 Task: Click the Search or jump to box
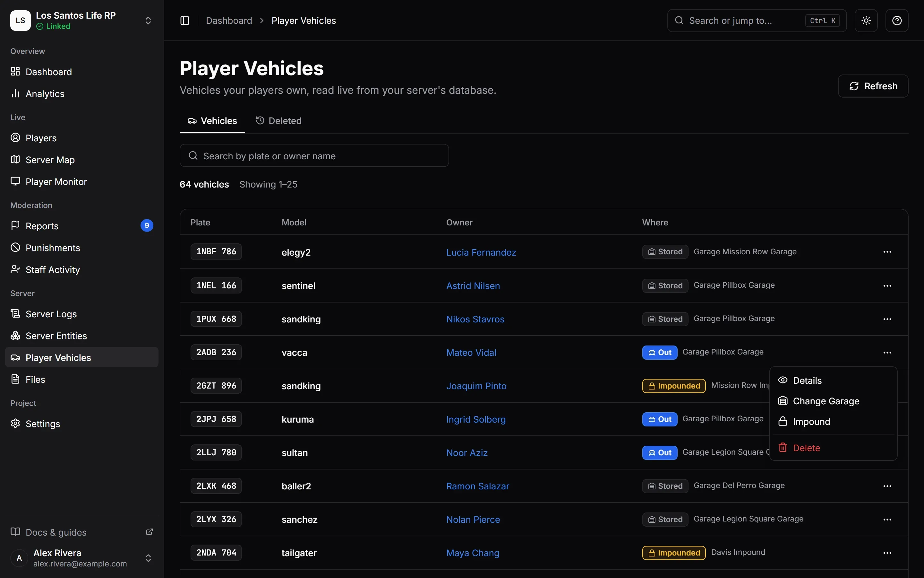(757, 21)
